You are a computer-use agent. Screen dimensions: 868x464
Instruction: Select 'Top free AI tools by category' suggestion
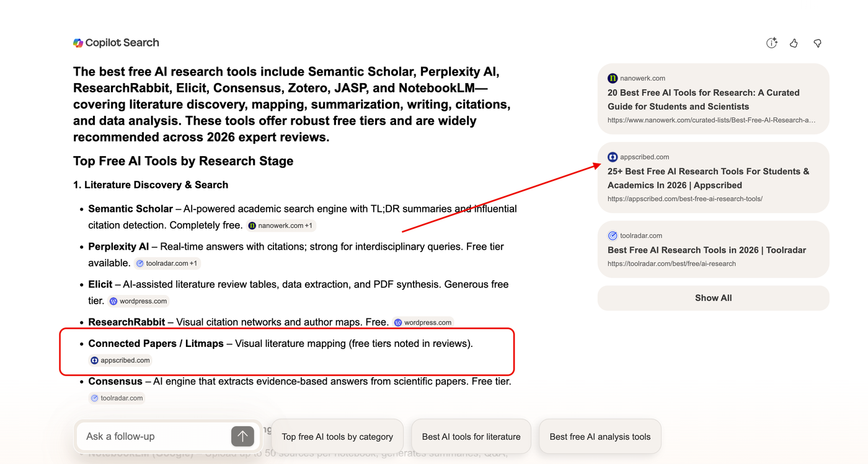[337, 437]
